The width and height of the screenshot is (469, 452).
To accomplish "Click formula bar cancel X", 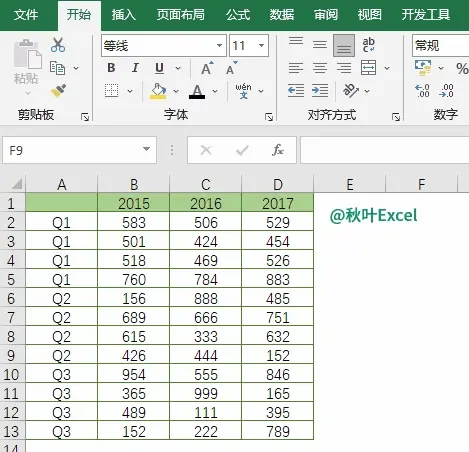I will click(x=206, y=150).
